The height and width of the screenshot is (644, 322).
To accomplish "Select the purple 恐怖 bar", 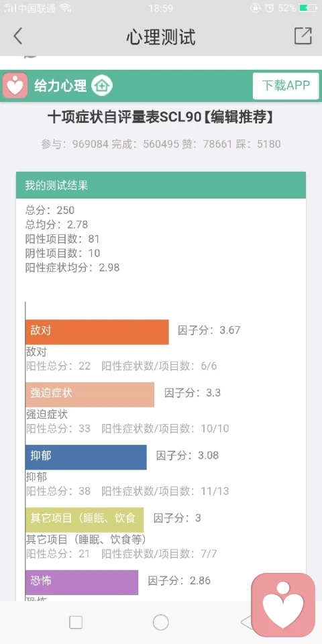I will (82, 582).
